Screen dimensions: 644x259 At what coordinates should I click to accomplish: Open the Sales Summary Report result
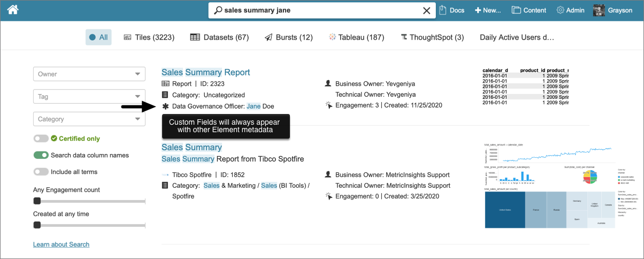(x=205, y=72)
